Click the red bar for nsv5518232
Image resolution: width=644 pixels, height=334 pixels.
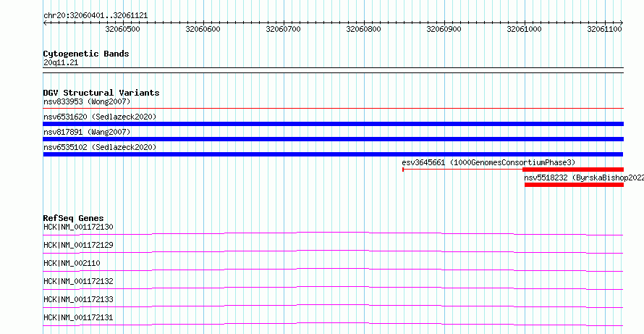point(574,185)
